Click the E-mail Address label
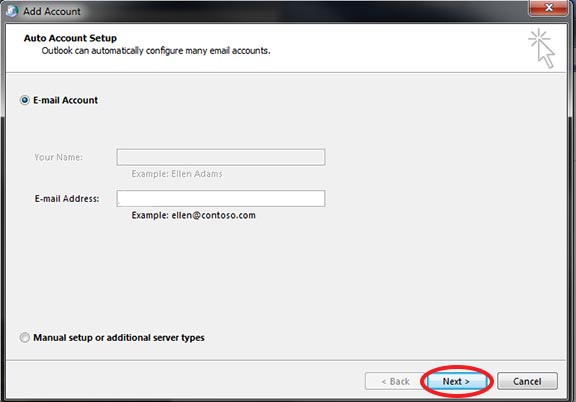The width and height of the screenshot is (576, 402). (x=67, y=199)
